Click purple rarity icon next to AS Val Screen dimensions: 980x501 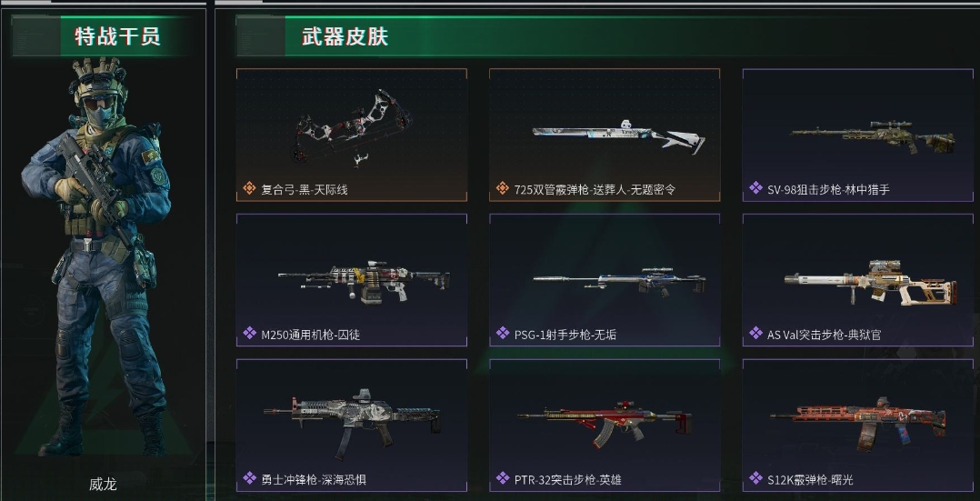(x=755, y=333)
